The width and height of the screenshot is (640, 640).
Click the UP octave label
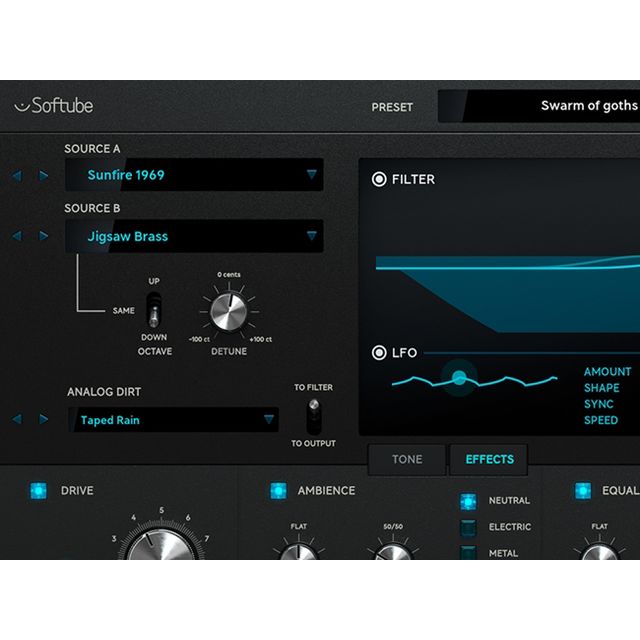(x=154, y=281)
